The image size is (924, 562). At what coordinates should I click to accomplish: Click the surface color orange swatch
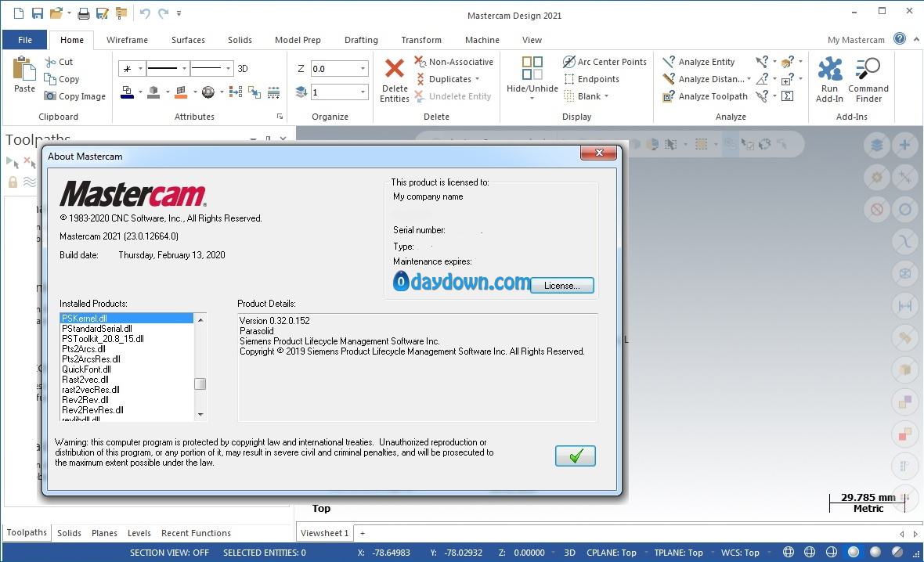181,92
